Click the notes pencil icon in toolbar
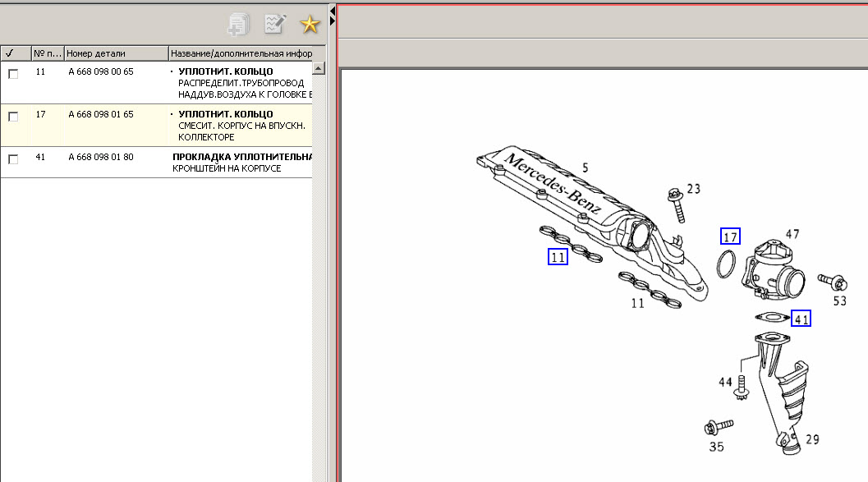 (274, 25)
